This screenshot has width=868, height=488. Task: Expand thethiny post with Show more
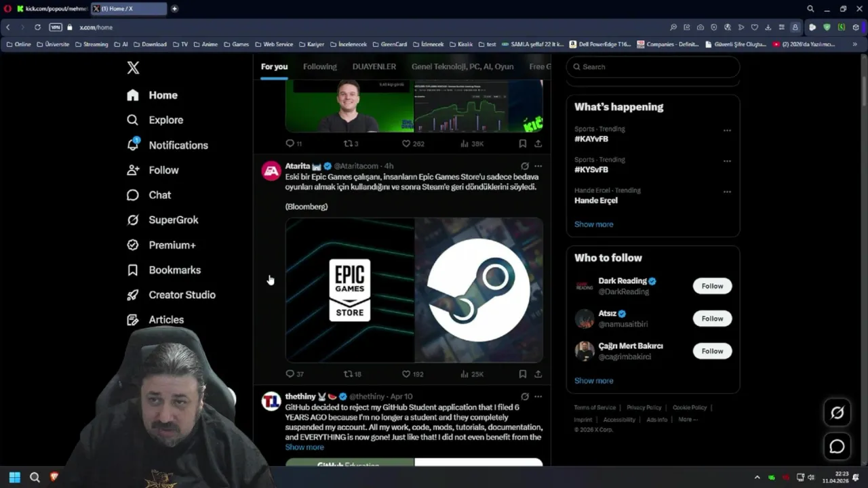tap(304, 447)
